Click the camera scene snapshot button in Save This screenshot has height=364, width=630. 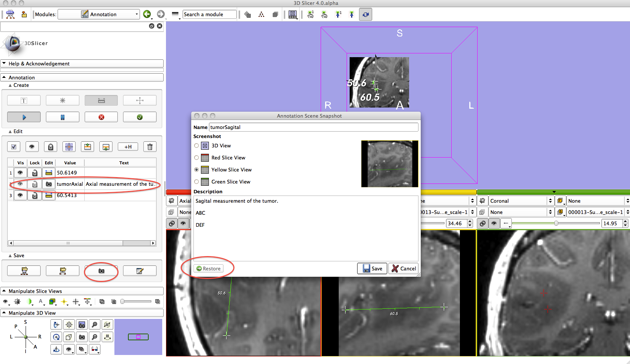[101, 271]
